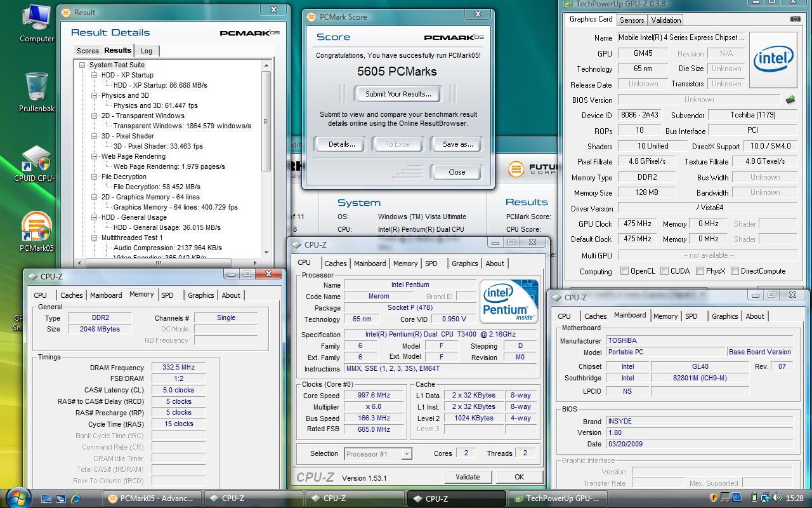Click the Intel vendor logo in GPU-Z
Image resolution: width=812 pixels, height=508 pixels.
pos(773,60)
